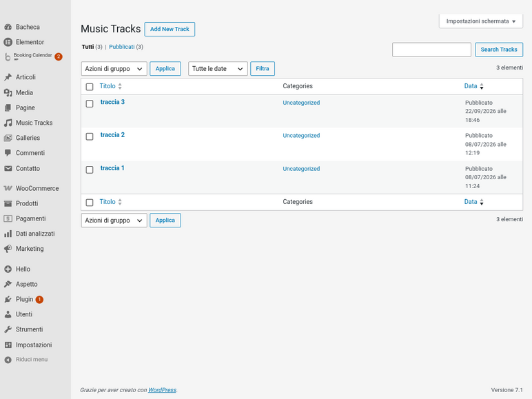532x399 pixels.
Task: Click the Booking Calendar notification badge
Action: 59,57
